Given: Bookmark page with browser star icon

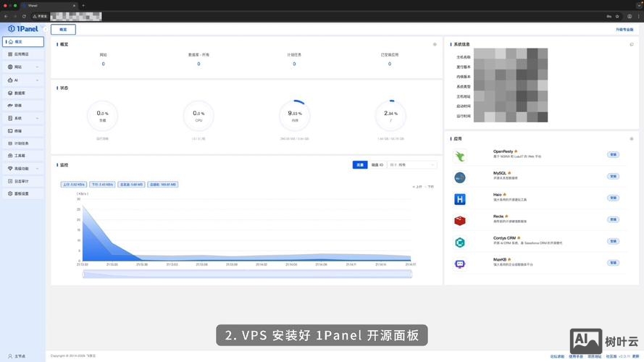Looking at the screenshot, I should tap(617, 17).
